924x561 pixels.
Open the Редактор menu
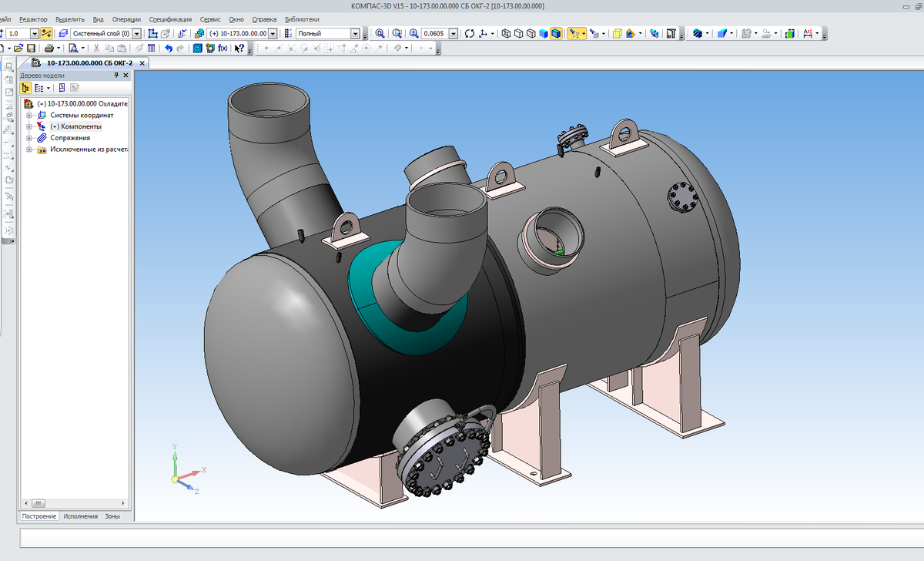(33, 18)
